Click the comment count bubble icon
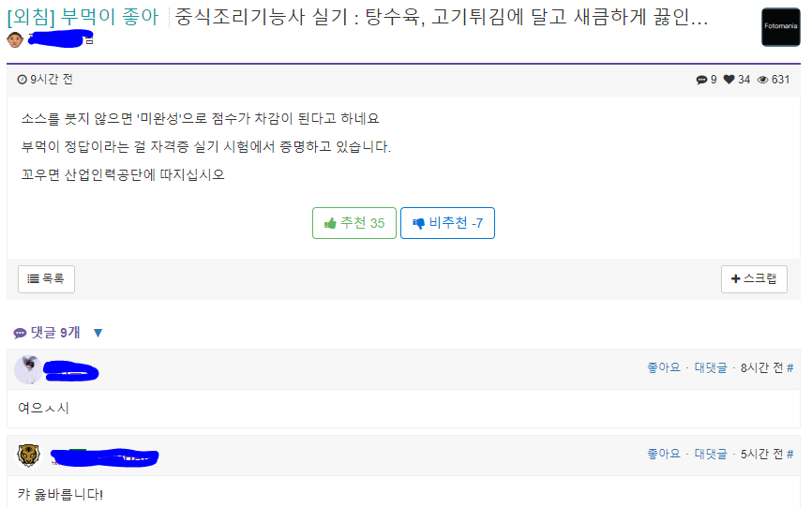The image size is (812, 508). (701, 81)
